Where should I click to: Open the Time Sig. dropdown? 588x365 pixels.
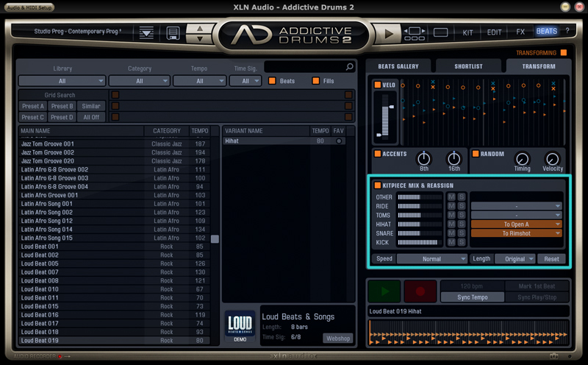coord(245,81)
